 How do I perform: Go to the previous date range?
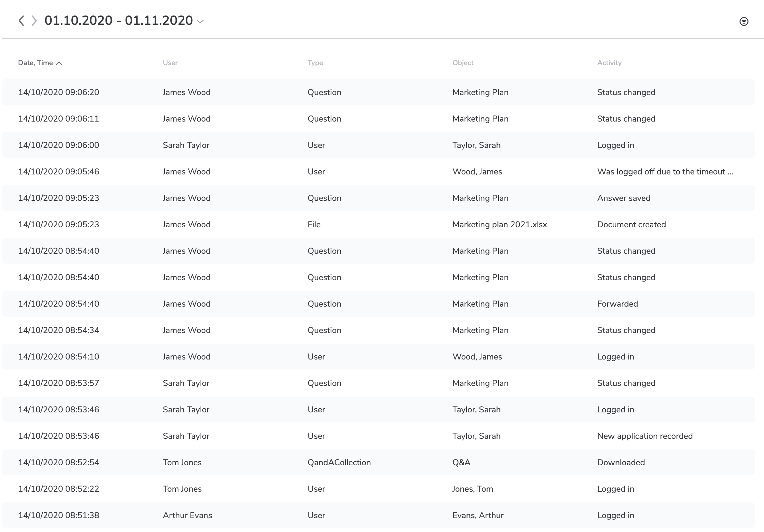(22, 21)
